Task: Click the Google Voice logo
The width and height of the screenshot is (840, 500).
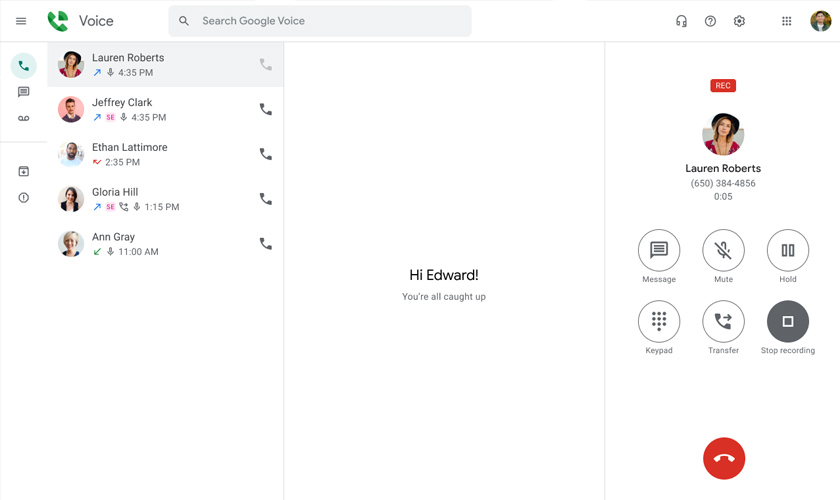Action: click(58, 21)
